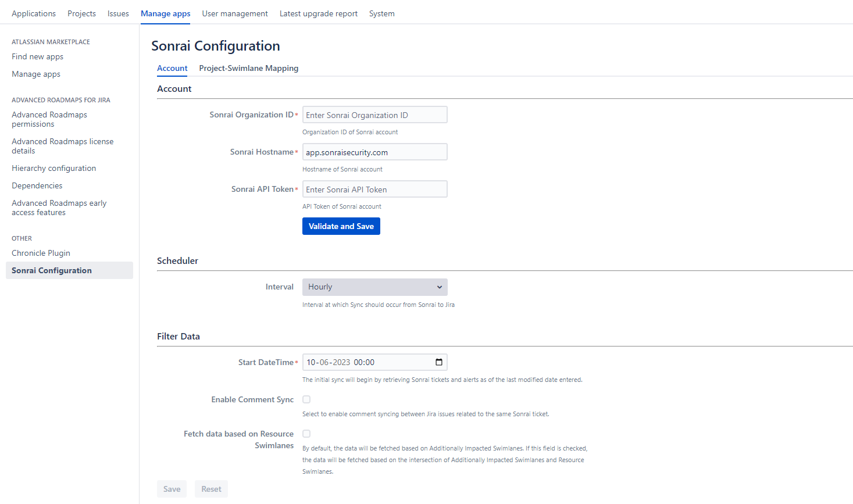
Task: Click the Filter Data section heading
Action: point(179,336)
